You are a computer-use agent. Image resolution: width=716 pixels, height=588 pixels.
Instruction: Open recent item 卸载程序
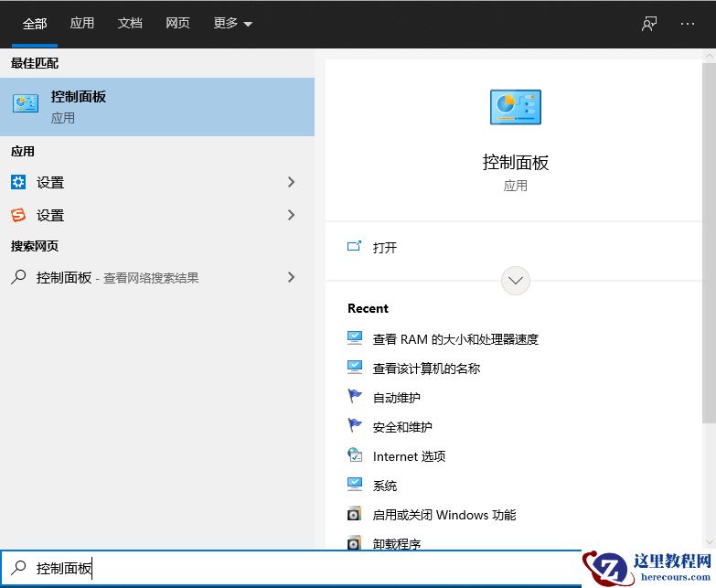point(397,544)
